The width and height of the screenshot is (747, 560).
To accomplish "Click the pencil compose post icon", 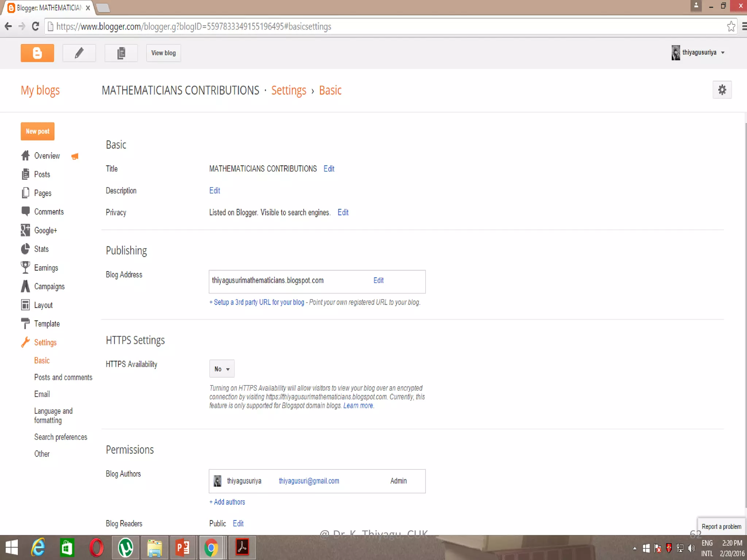I will pos(79,53).
